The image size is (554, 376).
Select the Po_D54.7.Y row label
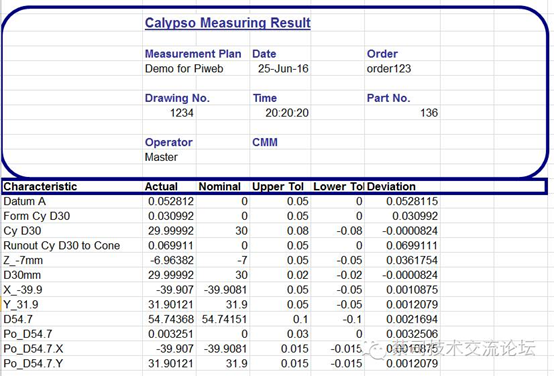[x=33, y=363]
